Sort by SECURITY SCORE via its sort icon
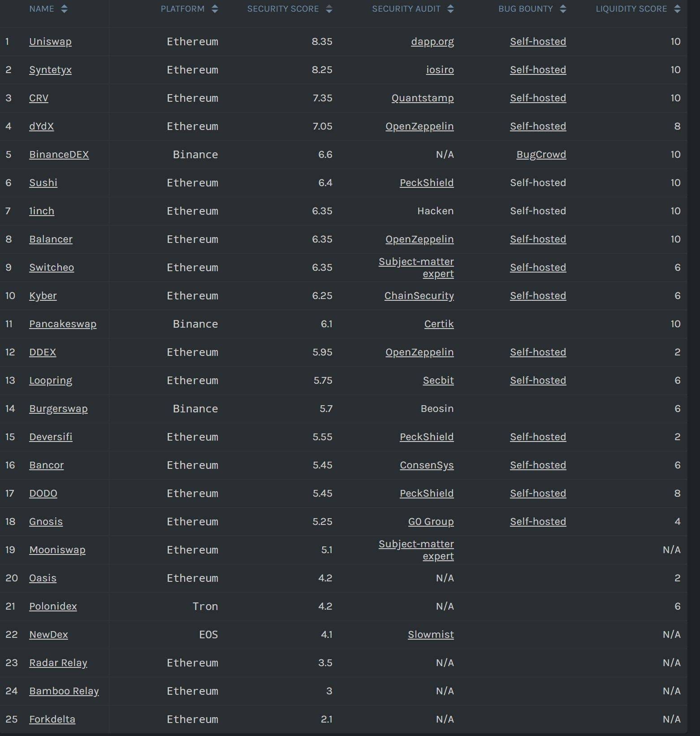The image size is (700, 736). (x=329, y=8)
